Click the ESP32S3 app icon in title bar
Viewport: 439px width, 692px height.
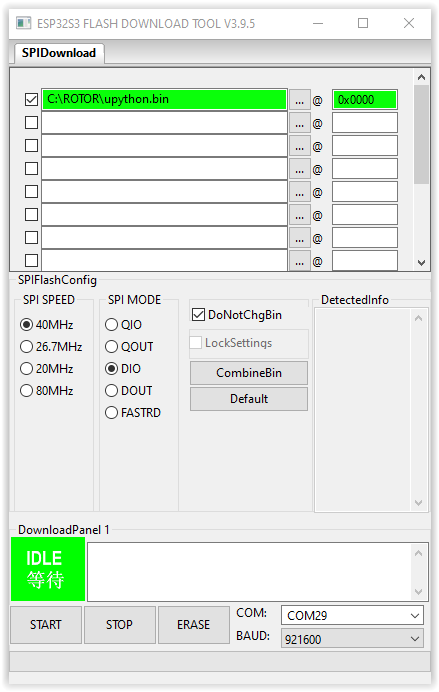click(23, 23)
